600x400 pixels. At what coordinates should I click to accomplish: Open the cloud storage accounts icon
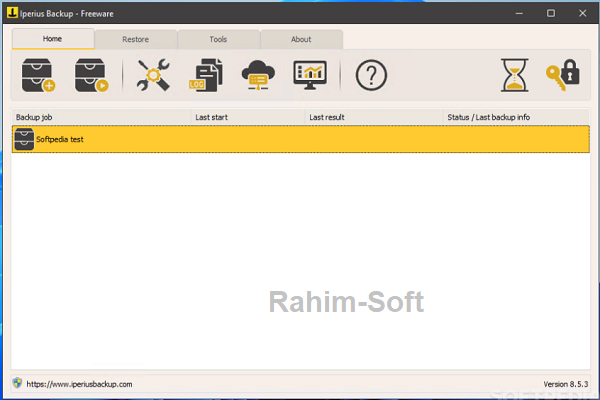click(258, 75)
